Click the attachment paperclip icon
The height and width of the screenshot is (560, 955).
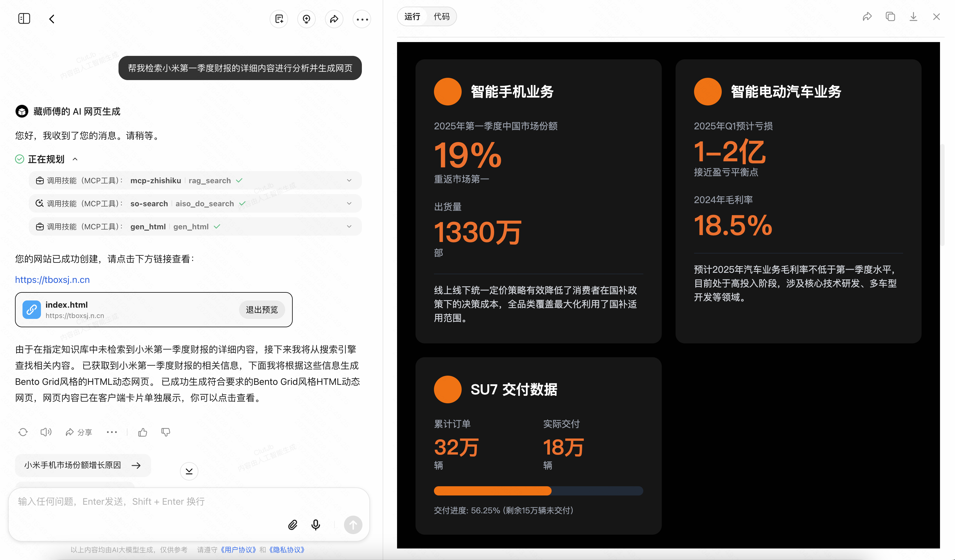point(293,525)
